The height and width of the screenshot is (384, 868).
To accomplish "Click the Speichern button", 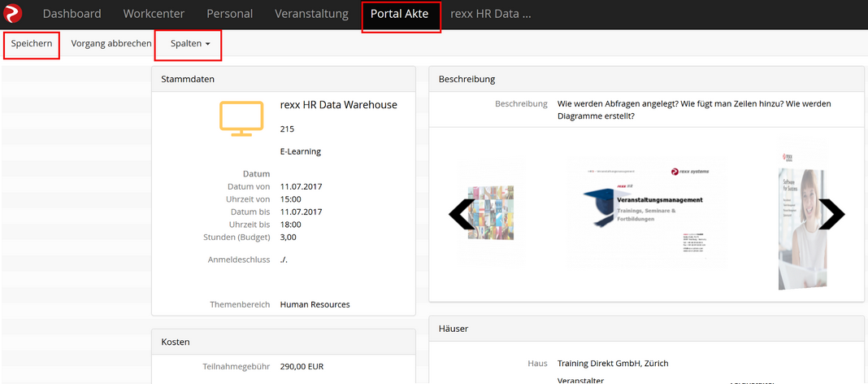I will pyautogui.click(x=32, y=43).
